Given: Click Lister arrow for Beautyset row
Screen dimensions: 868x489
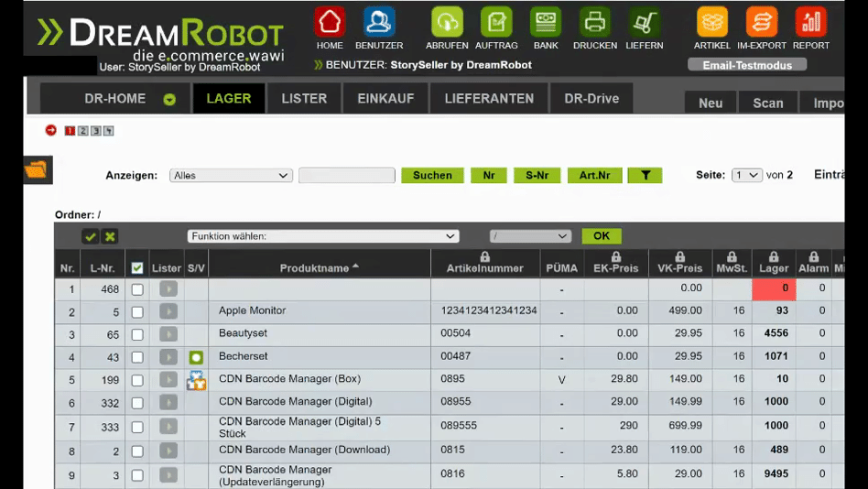Looking at the screenshot, I should coord(168,334).
